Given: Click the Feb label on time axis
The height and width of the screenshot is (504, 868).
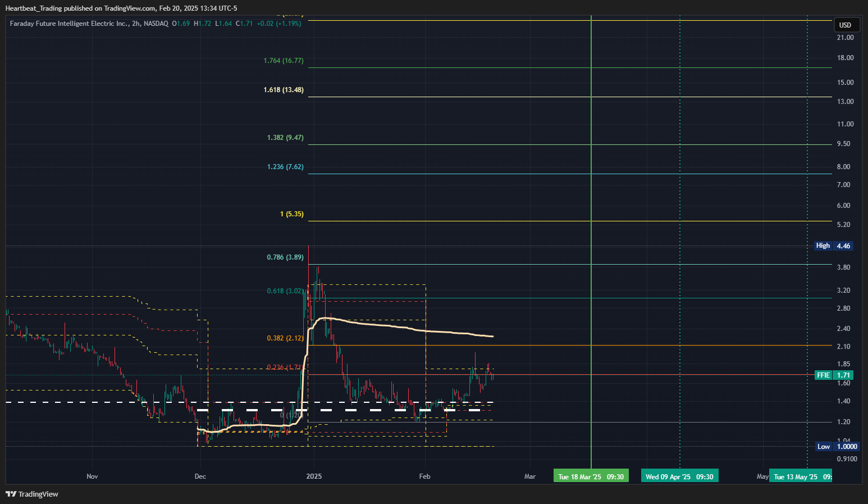Looking at the screenshot, I should [424, 476].
